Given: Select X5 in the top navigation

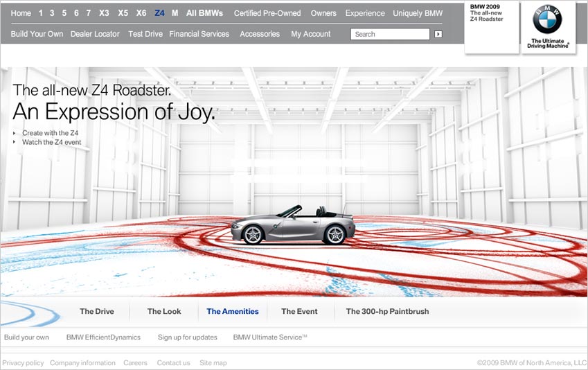Looking at the screenshot, I should tap(123, 13).
